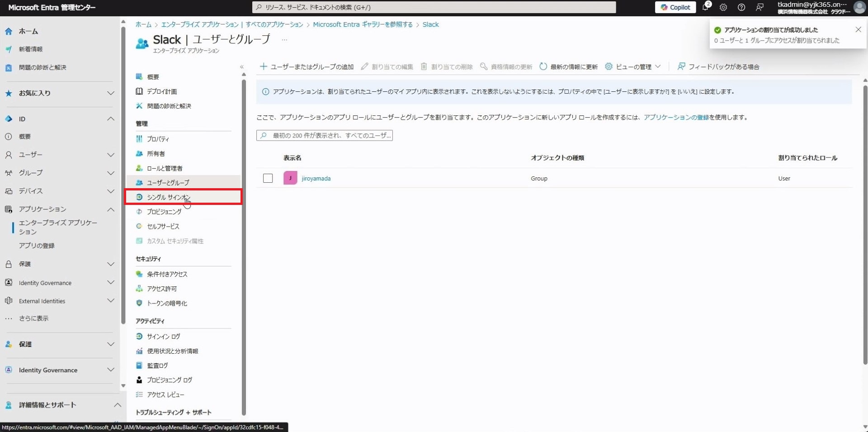The height and width of the screenshot is (432, 868).
Task: Click the 条件付きアクセス icon
Action: click(x=139, y=274)
